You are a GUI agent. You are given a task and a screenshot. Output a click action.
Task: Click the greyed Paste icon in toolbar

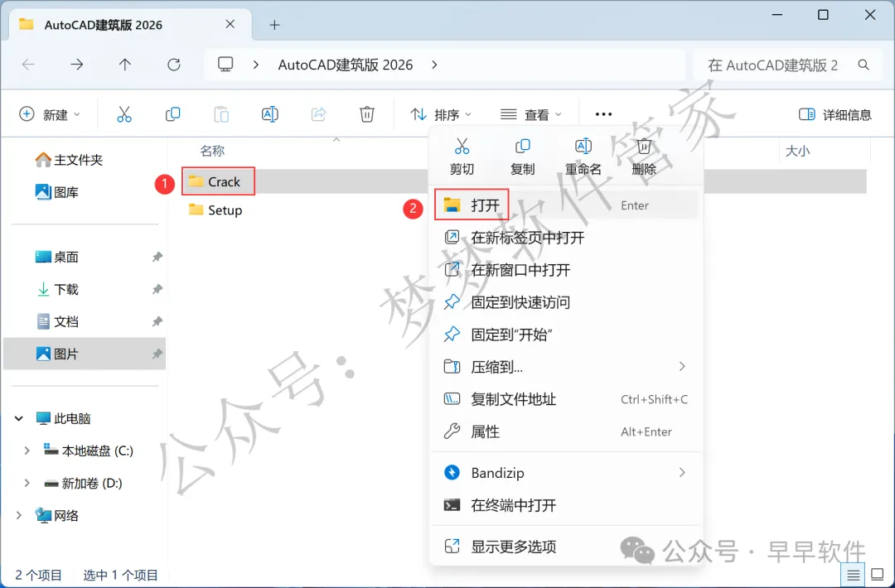click(x=221, y=114)
